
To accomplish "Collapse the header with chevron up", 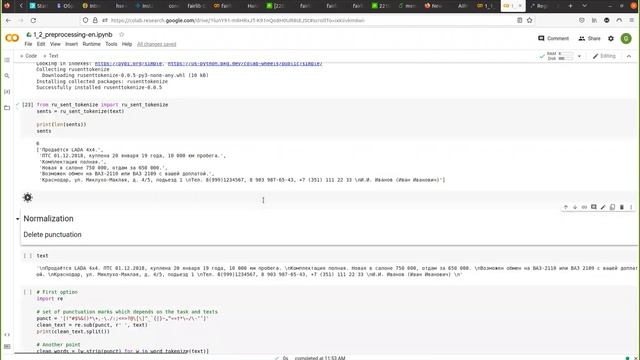I will [x=629, y=56].
